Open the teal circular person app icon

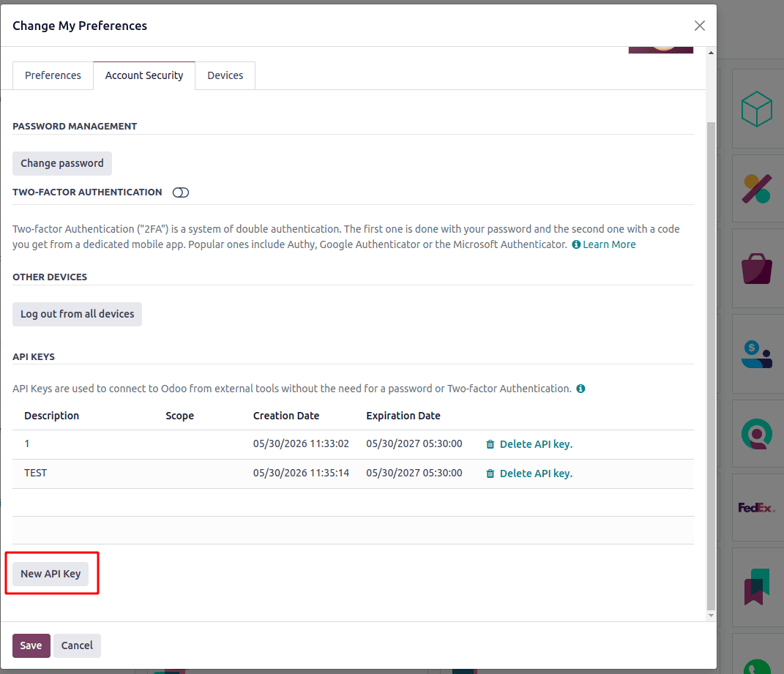(x=756, y=433)
